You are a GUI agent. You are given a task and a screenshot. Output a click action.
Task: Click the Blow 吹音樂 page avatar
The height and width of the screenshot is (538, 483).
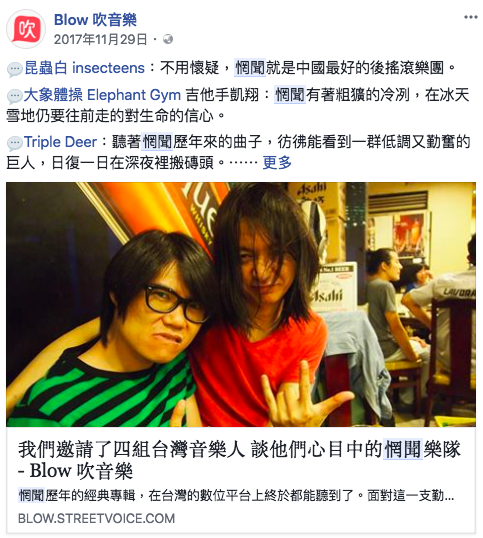(26, 29)
